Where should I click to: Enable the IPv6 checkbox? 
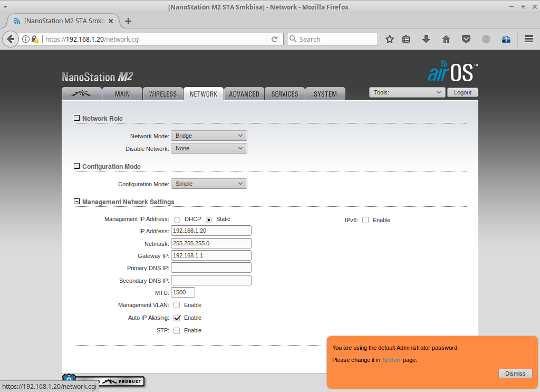(x=365, y=220)
